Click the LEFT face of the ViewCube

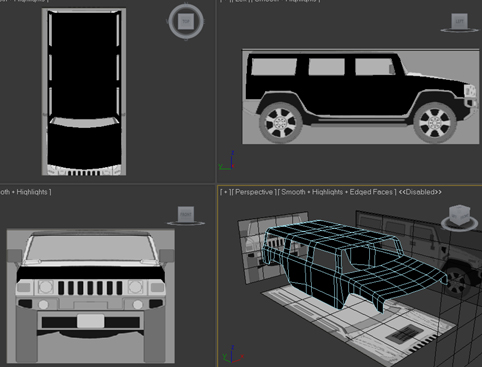[x=459, y=21]
